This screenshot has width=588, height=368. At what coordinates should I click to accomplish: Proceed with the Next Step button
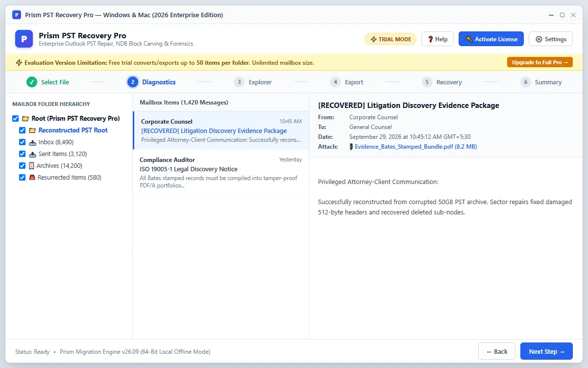tap(546, 351)
